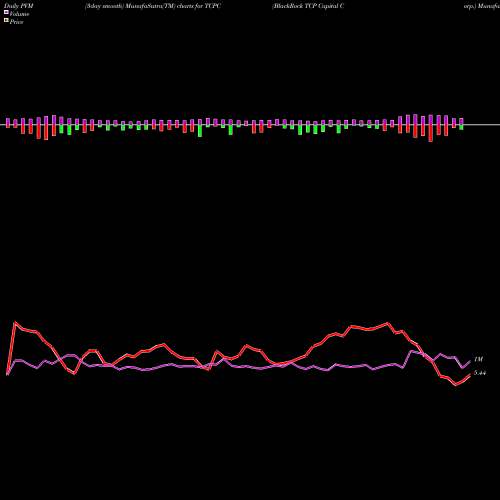The height and width of the screenshot is (500, 500).
Task: Select the 'Volume' legend label
Action: 19,14
